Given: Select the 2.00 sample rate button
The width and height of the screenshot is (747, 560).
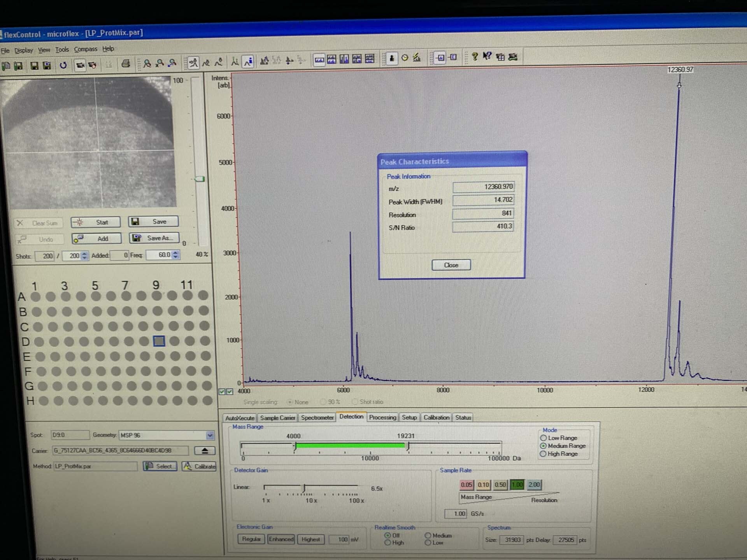Looking at the screenshot, I should coord(534,485).
